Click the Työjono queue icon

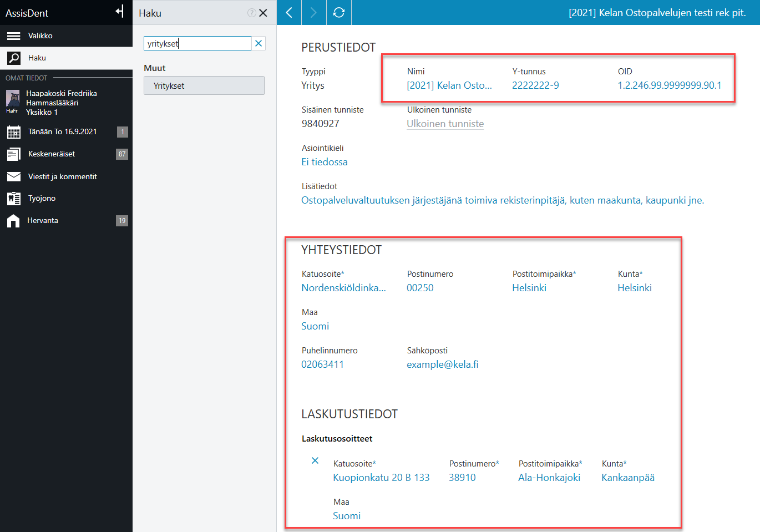[14, 198]
